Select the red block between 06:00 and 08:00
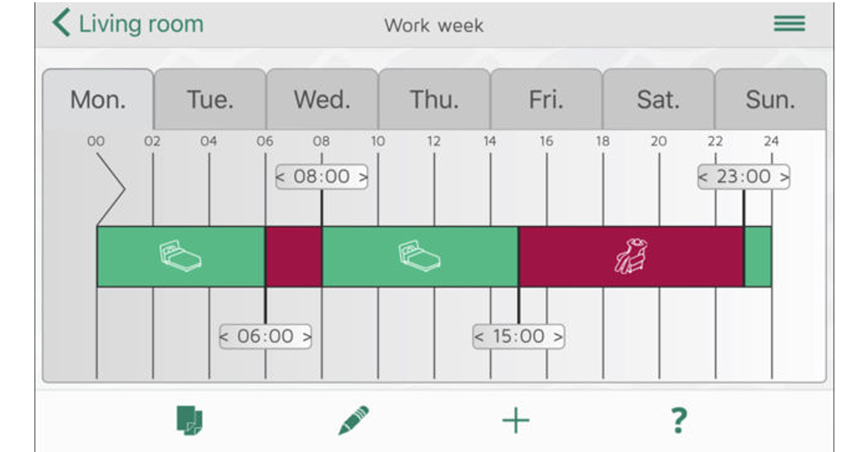 tap(294, 256)
